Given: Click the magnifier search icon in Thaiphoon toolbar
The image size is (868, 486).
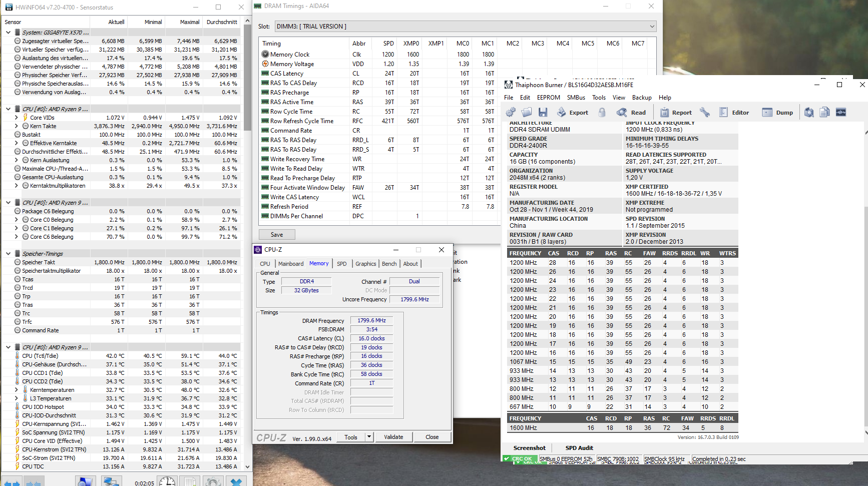Looking at the screenshot, I should pos(809,112).
